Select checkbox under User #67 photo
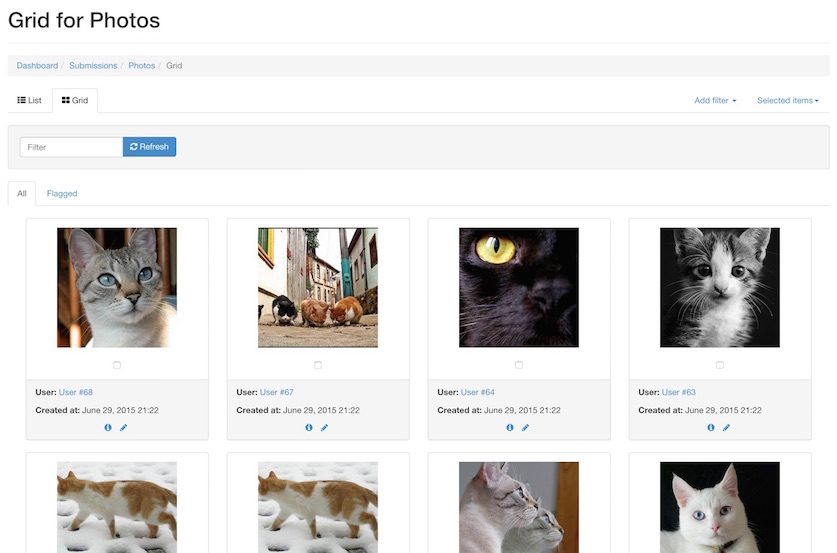The height and width of the screenshot is (553, 837). [318, 365]
